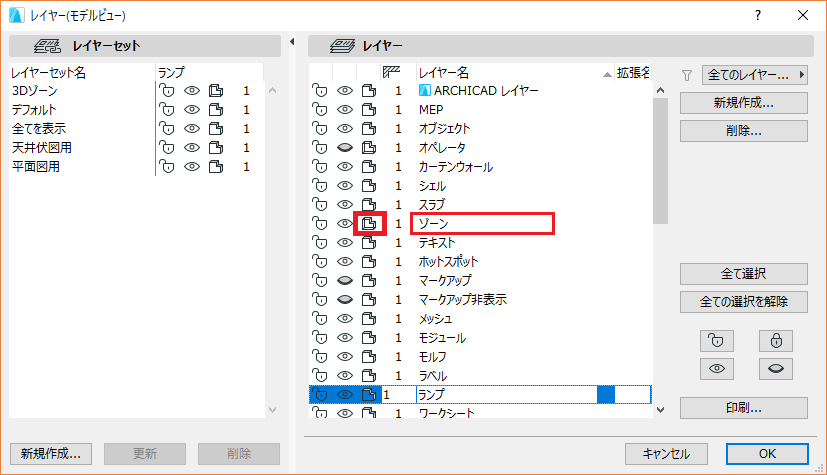Screen dimensions: 827x475
Task: Sort layers by レイヤー名 column arrow
Action: coord(607,74)
